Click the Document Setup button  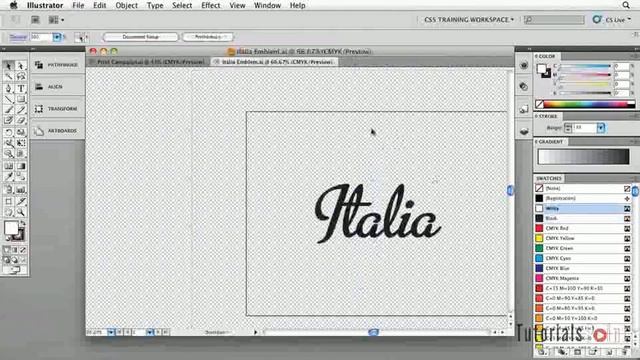click(x=141, y=37)
